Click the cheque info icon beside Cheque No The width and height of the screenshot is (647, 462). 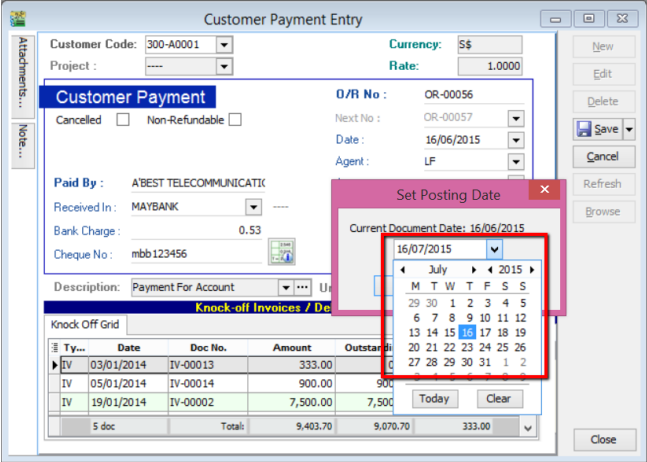[280, 254]
